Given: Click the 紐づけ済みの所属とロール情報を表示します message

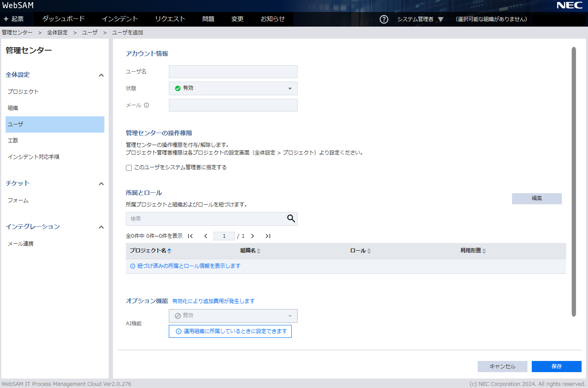Looking at the screenshot, I should coord(189,266).
